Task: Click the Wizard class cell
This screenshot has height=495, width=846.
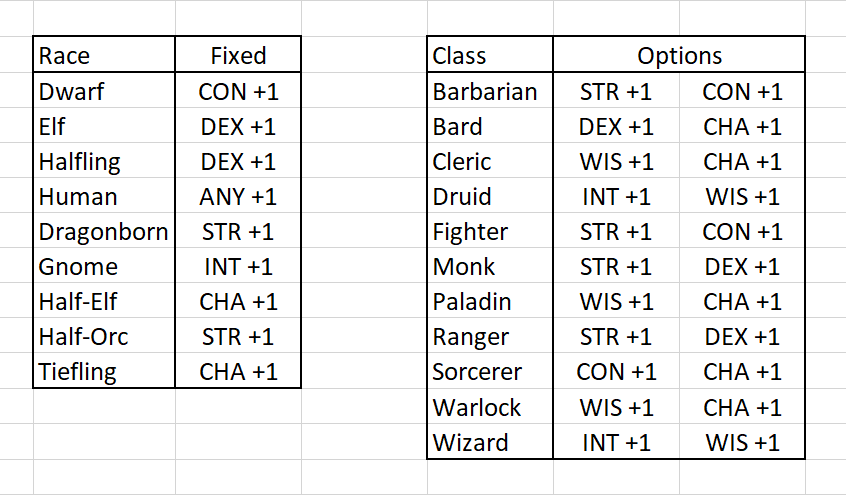Action: pyautogui.click(x=490, y=442)
